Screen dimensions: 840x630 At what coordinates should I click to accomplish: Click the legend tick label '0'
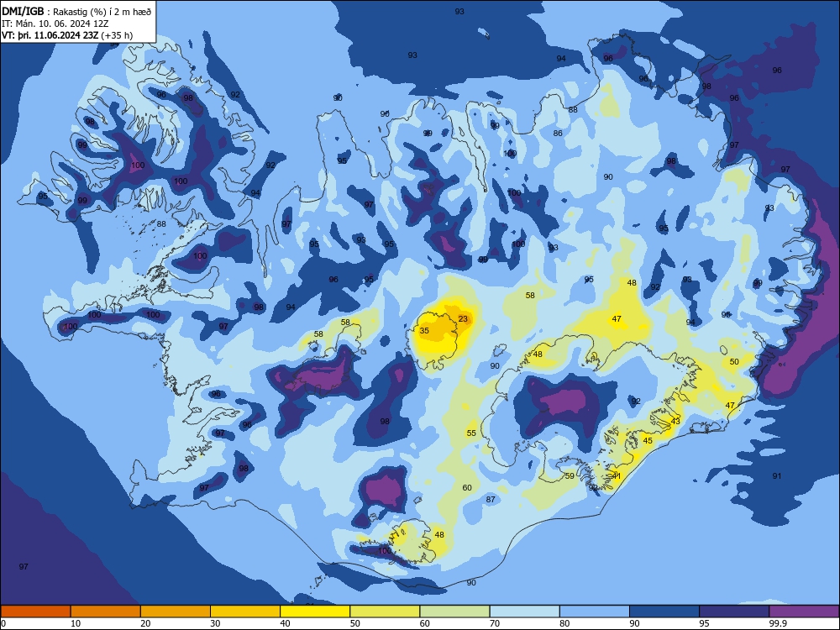[x=3, y=623]
